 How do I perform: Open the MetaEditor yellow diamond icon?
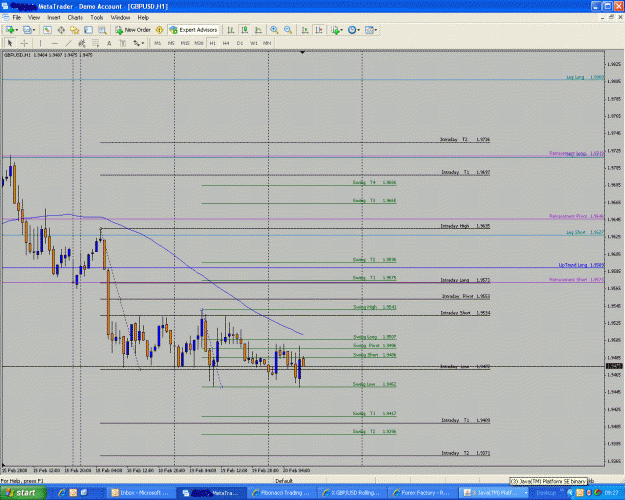159,30
